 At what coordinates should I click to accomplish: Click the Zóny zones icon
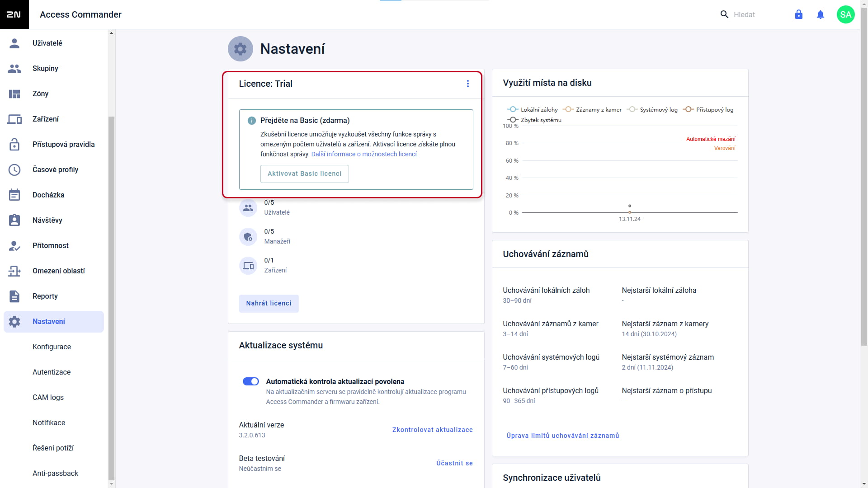[x=14, y=94]
